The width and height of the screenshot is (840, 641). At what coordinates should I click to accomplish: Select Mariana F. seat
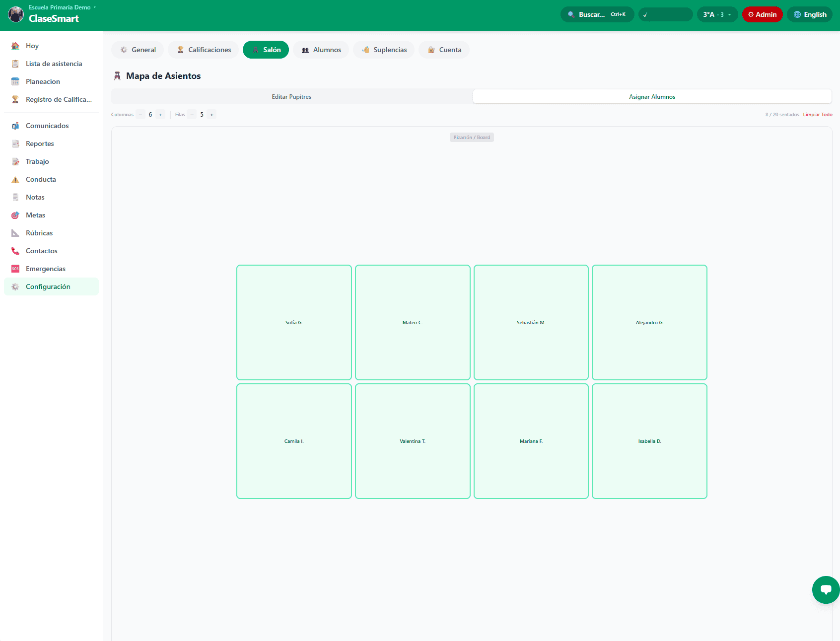click(x=531, y=441)
